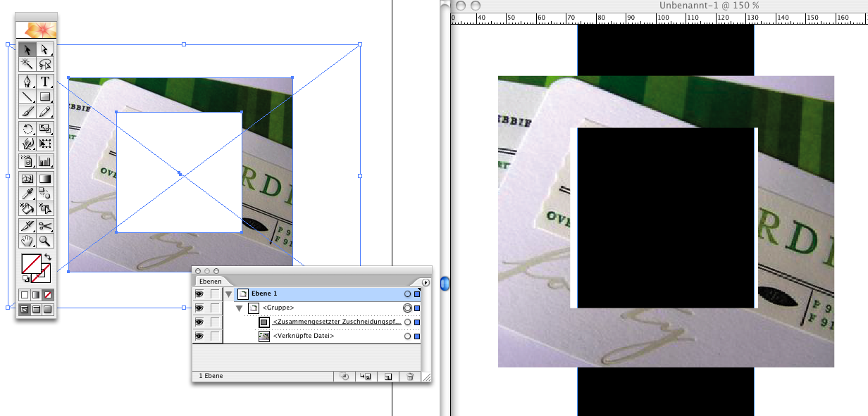Toggle visibility of Verknüpfte Datei
This screenshot has width=868, height=416.
click(x=199, y=336)
